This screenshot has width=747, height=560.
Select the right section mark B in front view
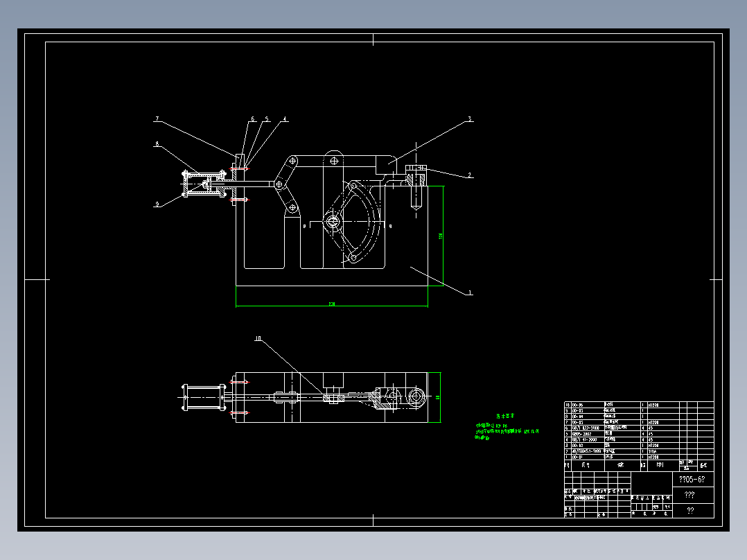pyautogui.click(x=390, y=226)
